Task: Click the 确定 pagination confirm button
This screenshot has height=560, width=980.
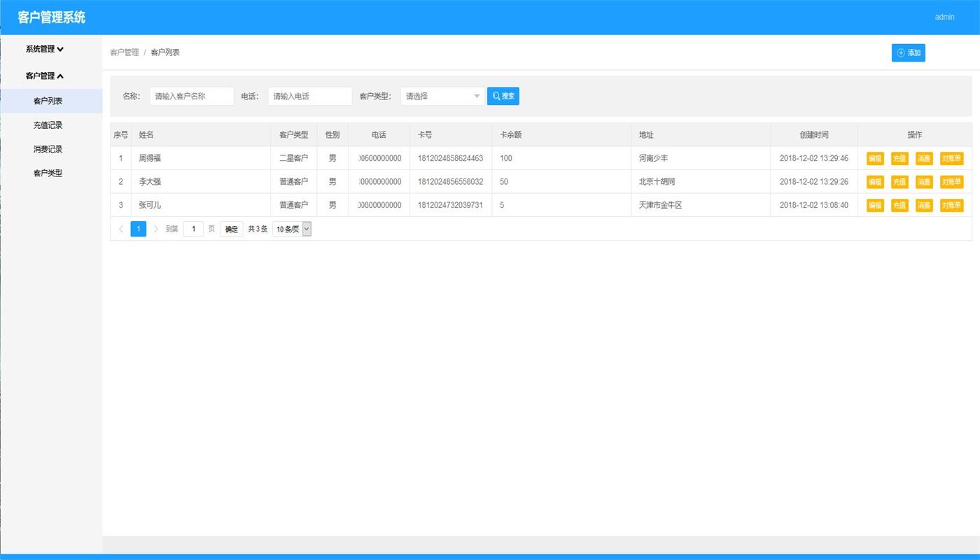Action: pyautogui.click(x=232, y=229)
